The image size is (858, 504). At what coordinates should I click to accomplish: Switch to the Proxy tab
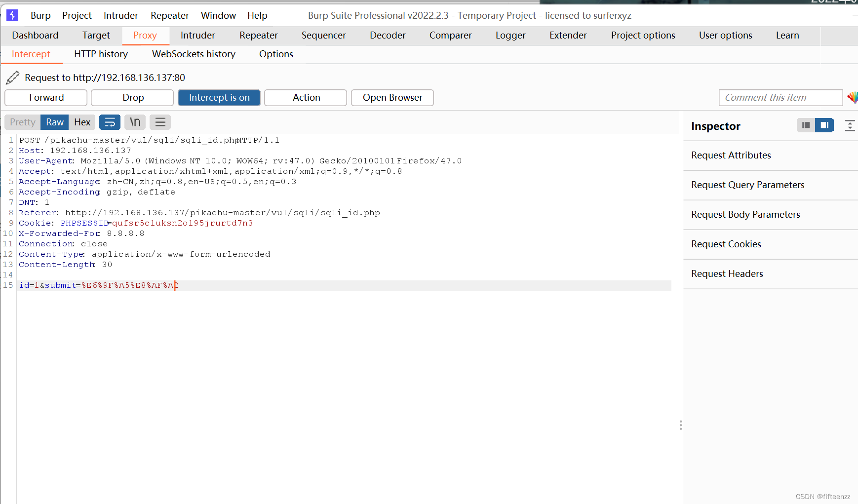click(145, 36)
